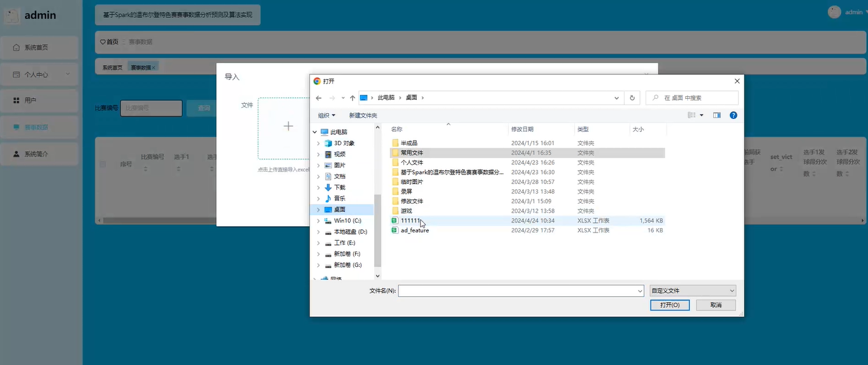Click the admin user avatar

tap(834, 12)
